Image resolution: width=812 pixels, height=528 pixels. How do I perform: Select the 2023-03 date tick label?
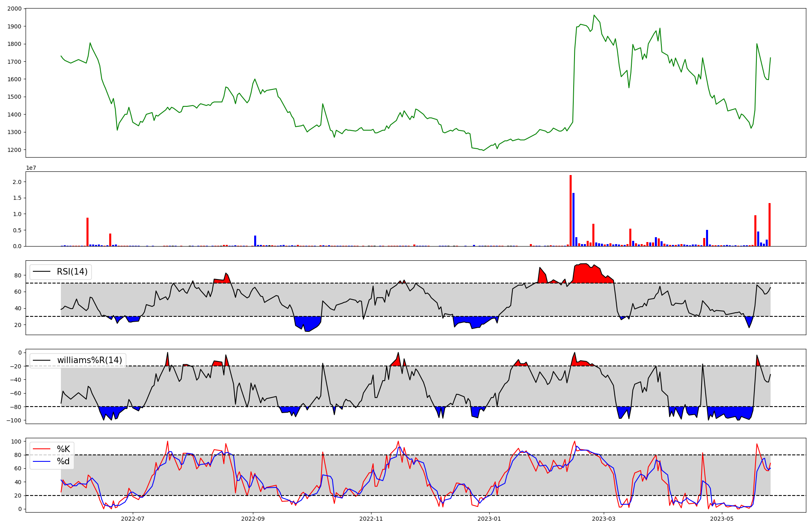[x=603, y=519]
